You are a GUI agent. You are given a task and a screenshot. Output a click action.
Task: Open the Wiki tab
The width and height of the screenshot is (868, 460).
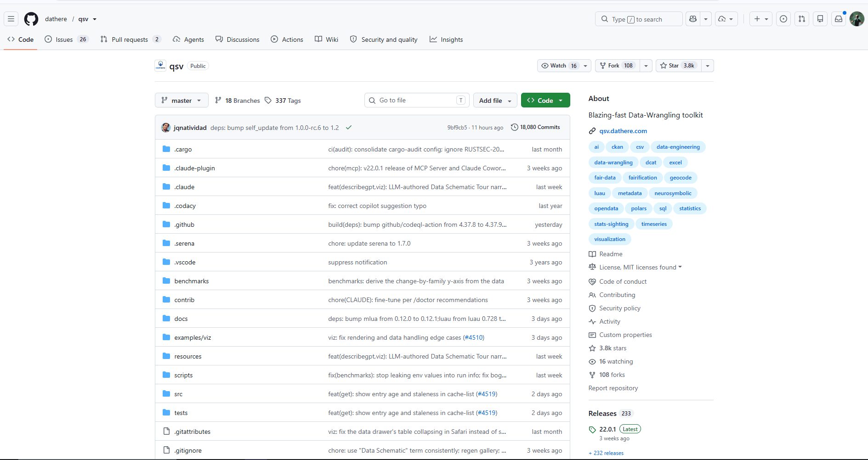coord(327,39)
